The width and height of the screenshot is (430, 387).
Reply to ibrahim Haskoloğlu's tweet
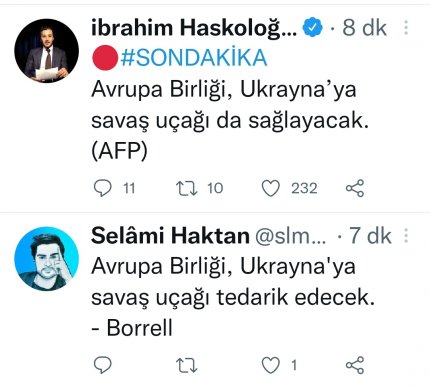(x=103, y=188)
